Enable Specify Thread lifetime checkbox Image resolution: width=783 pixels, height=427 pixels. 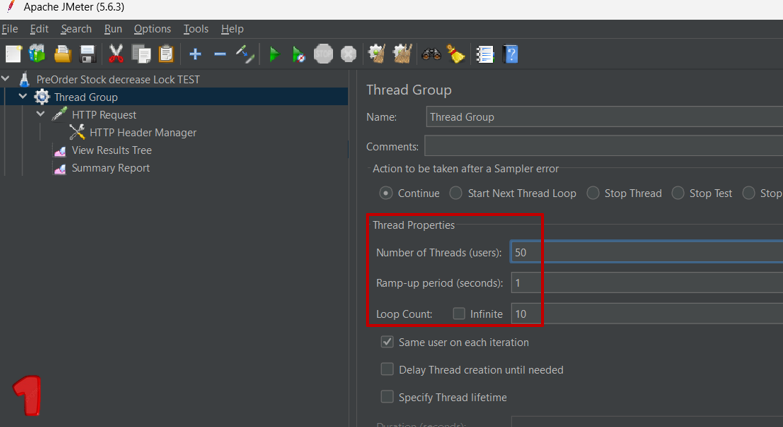387,397
